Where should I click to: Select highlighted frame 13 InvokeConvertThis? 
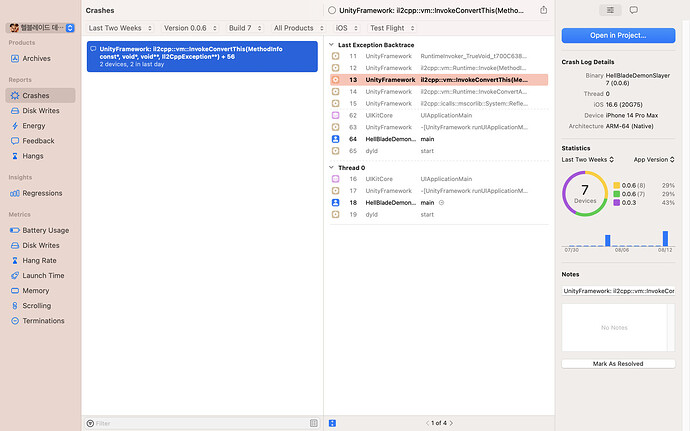439,80
